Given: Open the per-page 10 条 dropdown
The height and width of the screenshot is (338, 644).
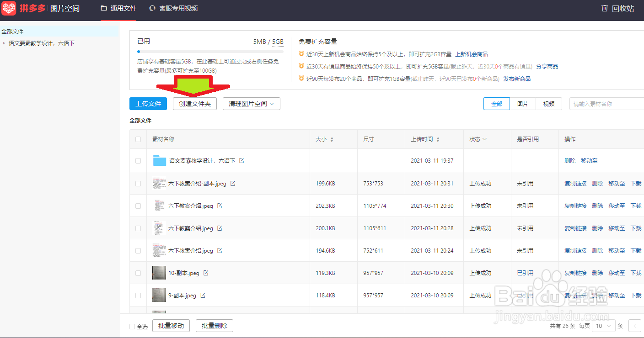Looking at the screenshot, I should tap(603, 326).
